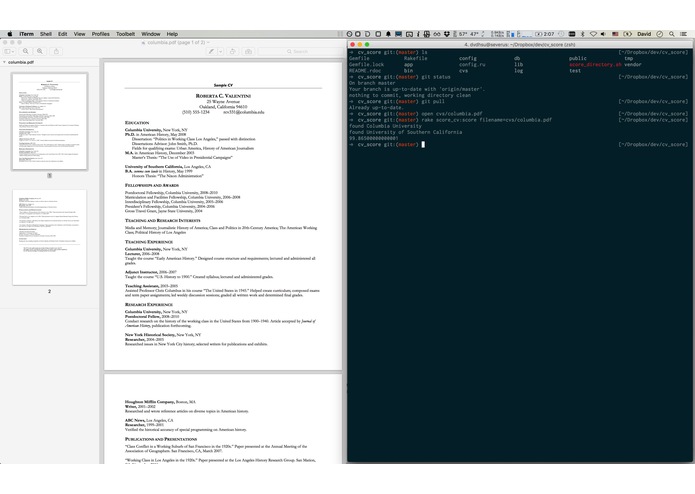Image resolution: width=695 pixels, height=494 pixels.
Task: Click notification bell icon in menu bar
Action: tap(388, 34)
